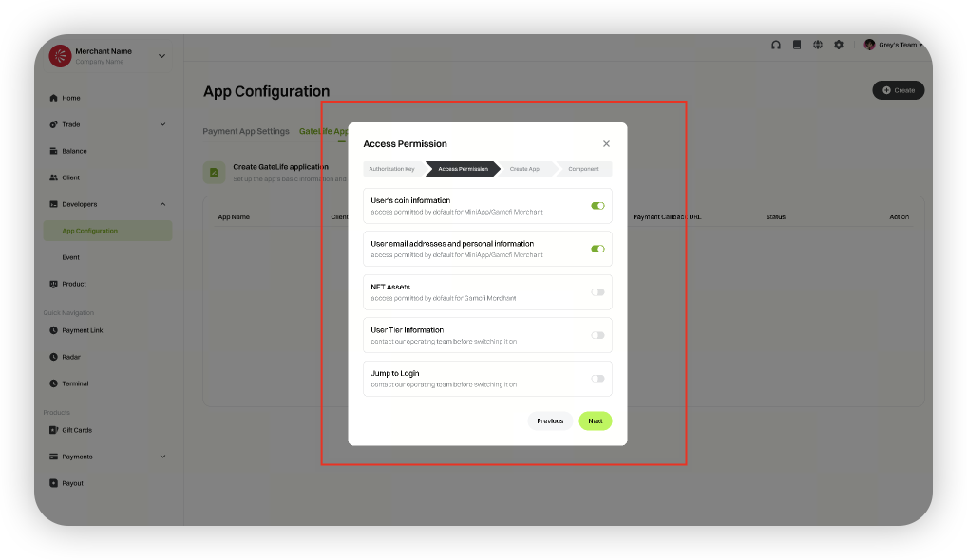Open the Grey's Team account dropdown
The width and height of the screenshot is (967, 560).
[x=894, y=45]
